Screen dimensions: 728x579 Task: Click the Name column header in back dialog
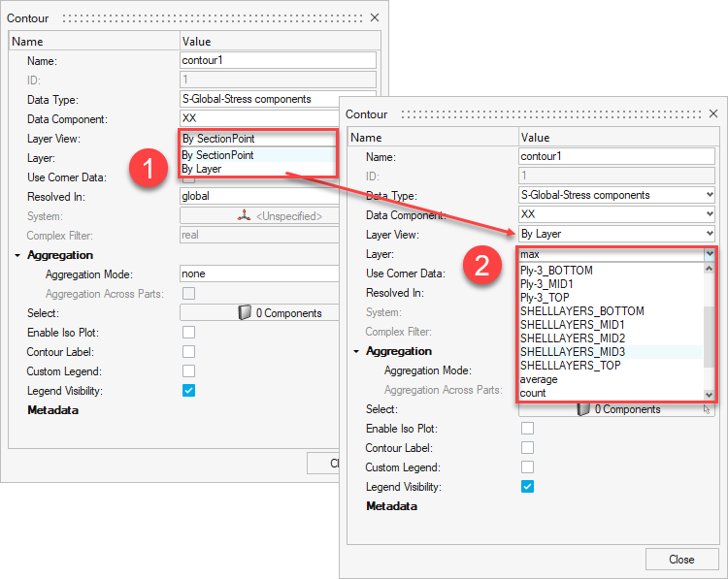(94, 42)
